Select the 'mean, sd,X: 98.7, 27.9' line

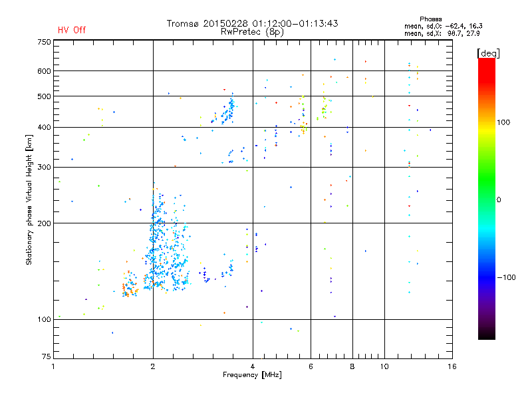click(442, 33)
